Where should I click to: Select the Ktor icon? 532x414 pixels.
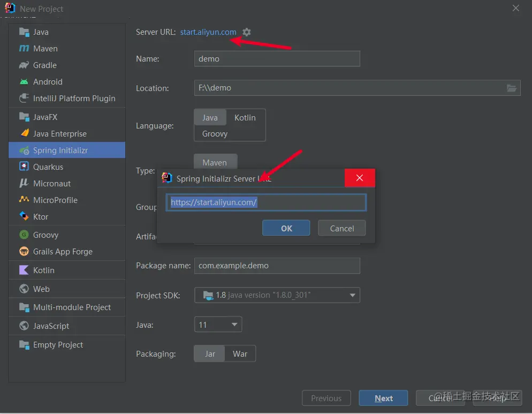point(24,216)
